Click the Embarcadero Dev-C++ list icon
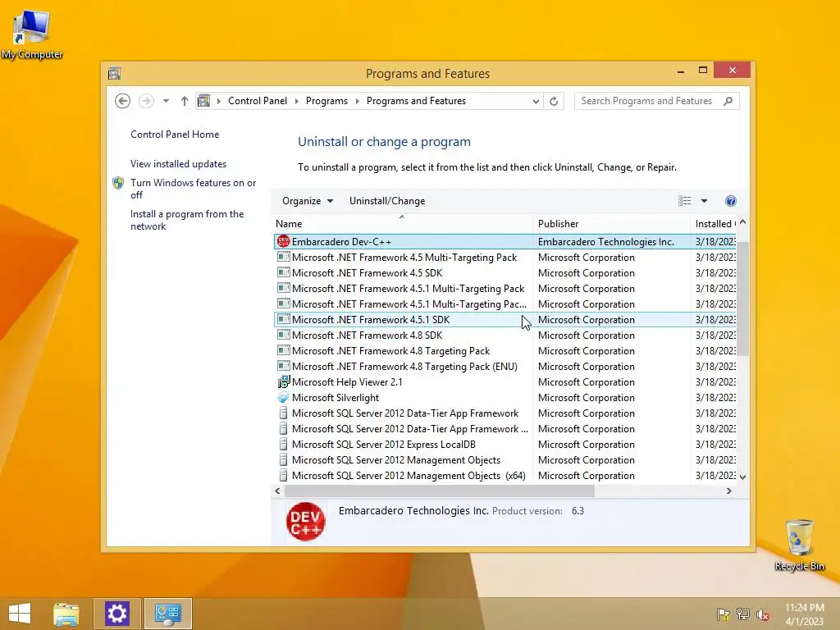Viewport: 840px width, 630px height. [x=283, y=242]
